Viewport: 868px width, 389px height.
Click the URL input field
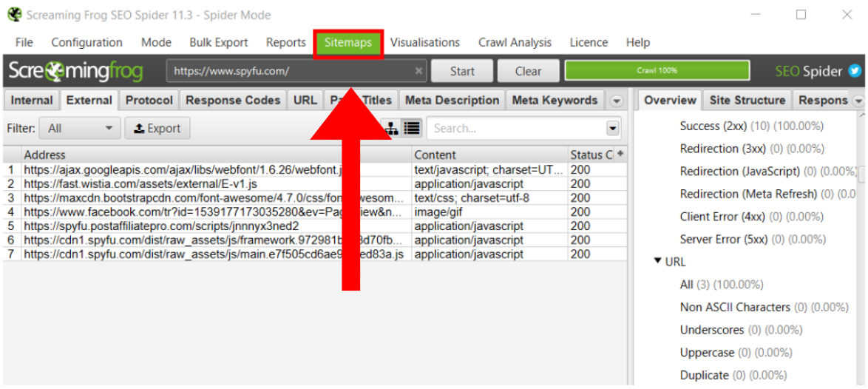[x=296, y=71]
